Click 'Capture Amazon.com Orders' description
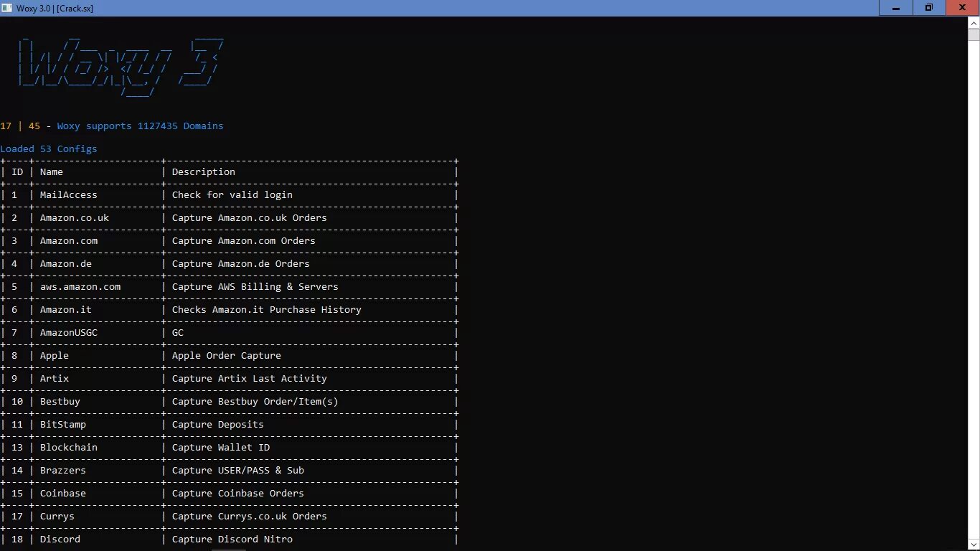This screenshot has width=980, height=551. [x=244, y=241]
